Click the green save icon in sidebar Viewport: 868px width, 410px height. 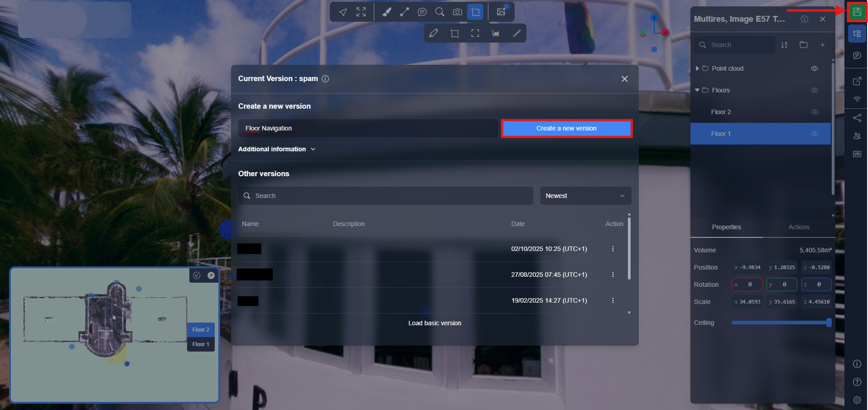857,12
